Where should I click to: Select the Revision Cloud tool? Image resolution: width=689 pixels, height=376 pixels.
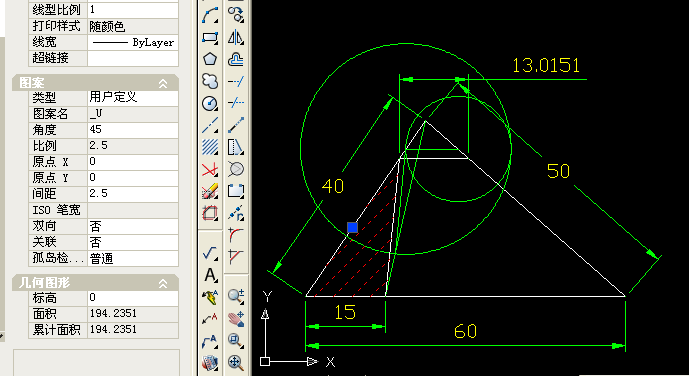(x=210, y=81)
